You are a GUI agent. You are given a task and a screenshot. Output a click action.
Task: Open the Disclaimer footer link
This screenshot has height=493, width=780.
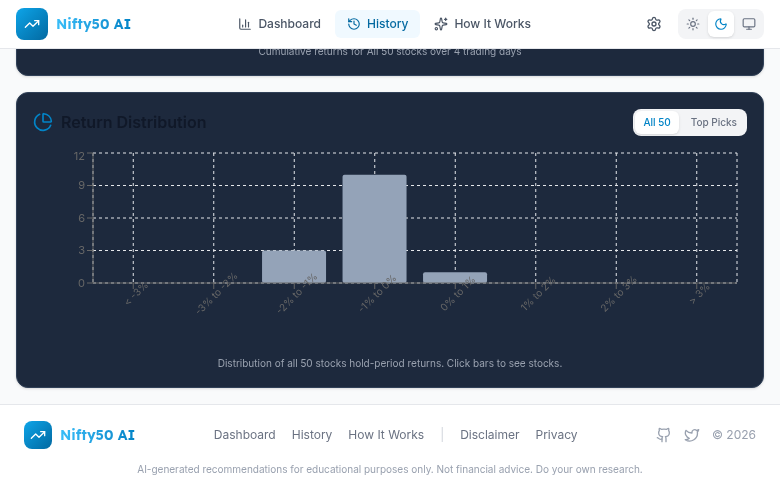pos(489,435)
